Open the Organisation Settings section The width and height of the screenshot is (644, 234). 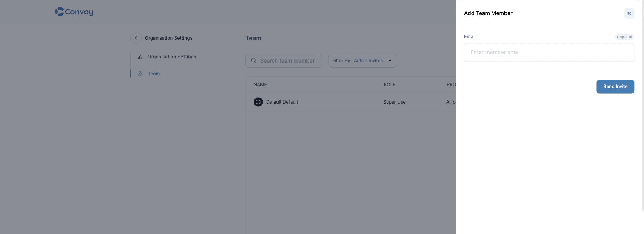coord(172,57)
